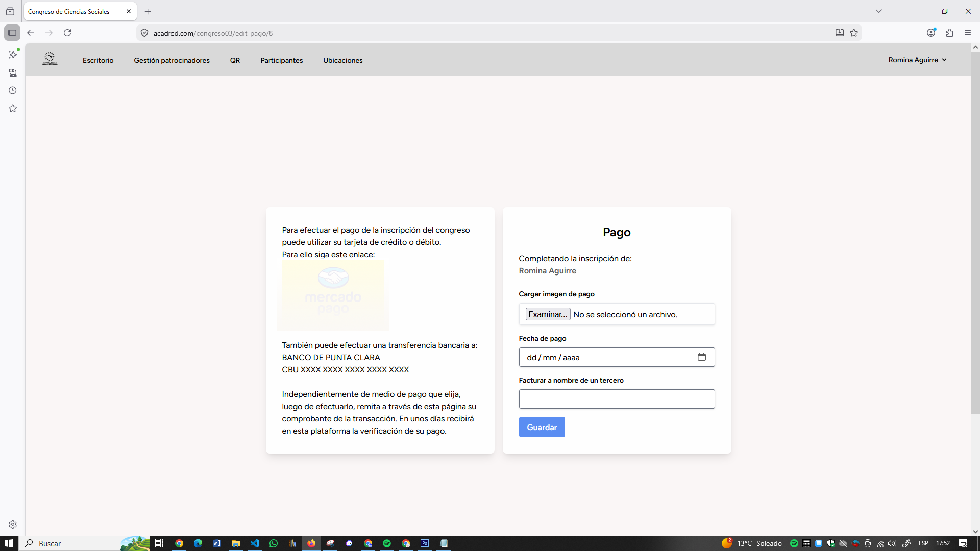
Task: Click Examinar to choose a payment image
Action: click(548, 314)
